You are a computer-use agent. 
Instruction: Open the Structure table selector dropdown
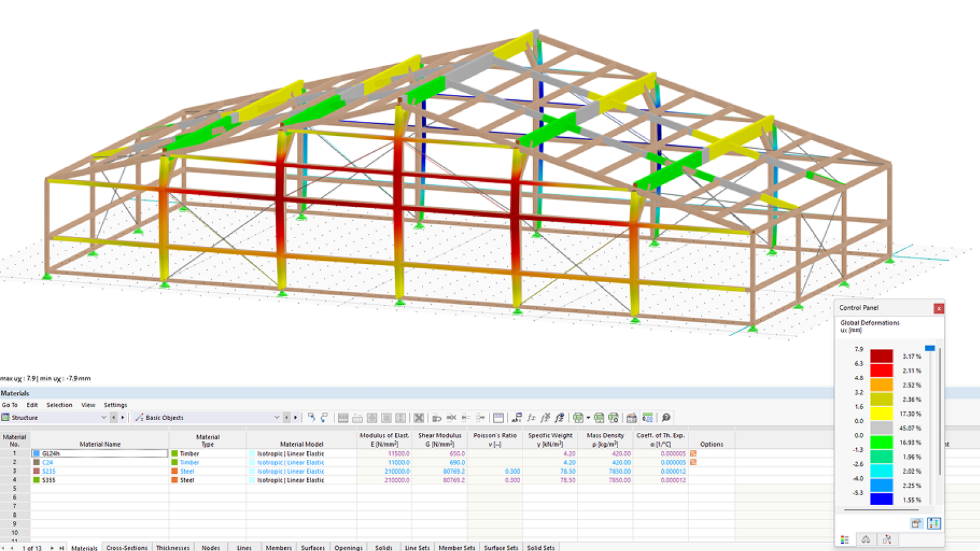103,417
